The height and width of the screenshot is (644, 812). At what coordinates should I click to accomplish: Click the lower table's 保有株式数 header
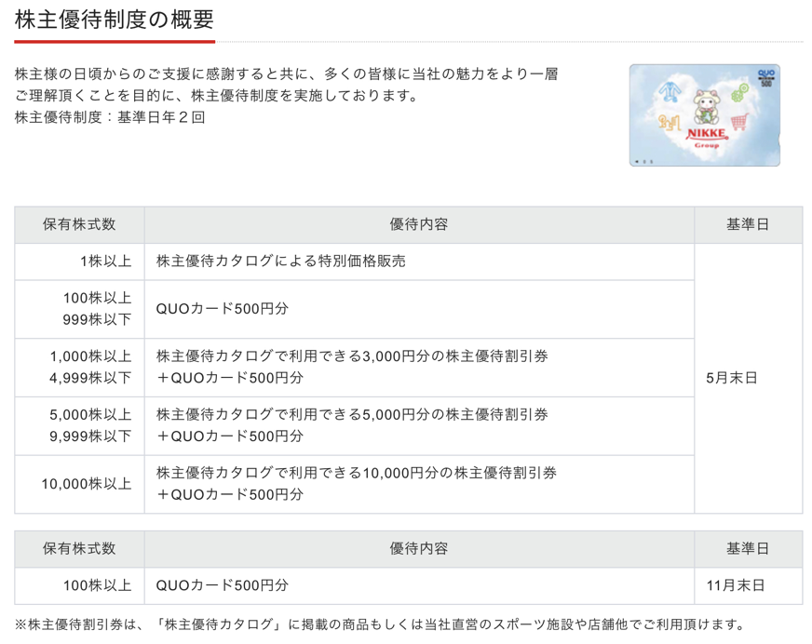[79, 549]
